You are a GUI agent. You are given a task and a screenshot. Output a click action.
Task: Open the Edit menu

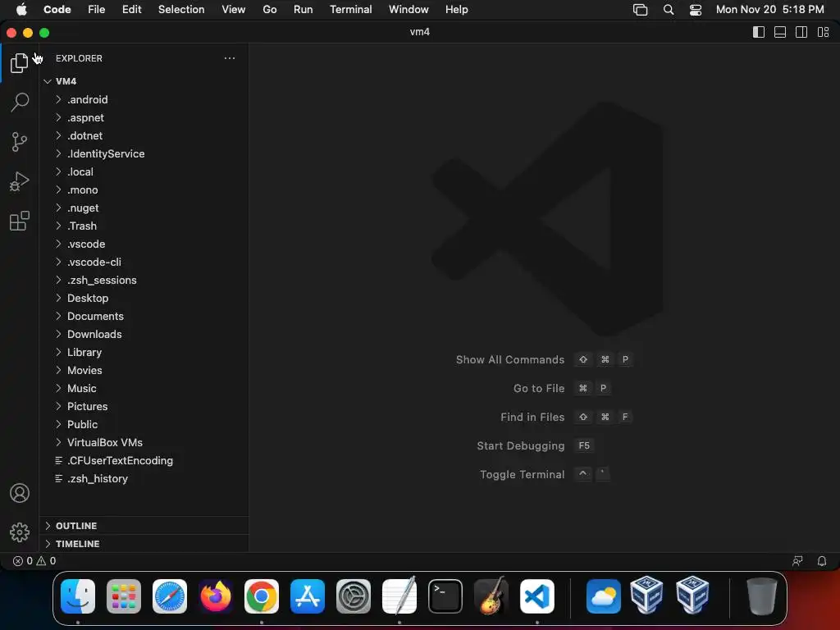pos(131,10)
